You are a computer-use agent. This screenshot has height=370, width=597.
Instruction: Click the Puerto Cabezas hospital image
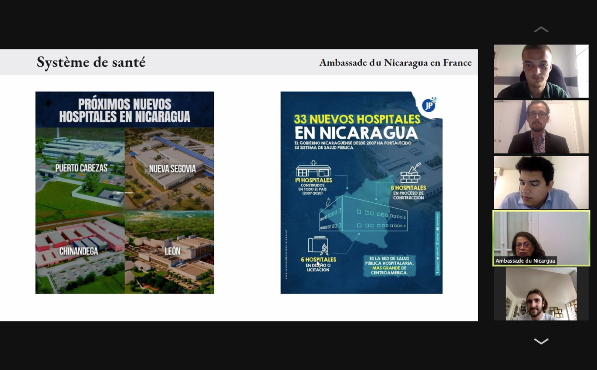pos(80,168)
